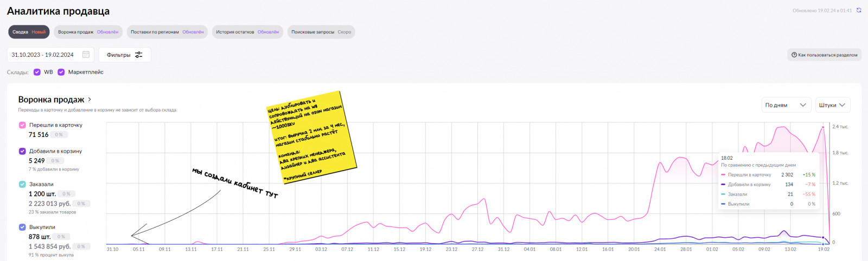Open the Поставки по регионам tab
This screenshot has height=261, width=868.
[x=167, y=32]
